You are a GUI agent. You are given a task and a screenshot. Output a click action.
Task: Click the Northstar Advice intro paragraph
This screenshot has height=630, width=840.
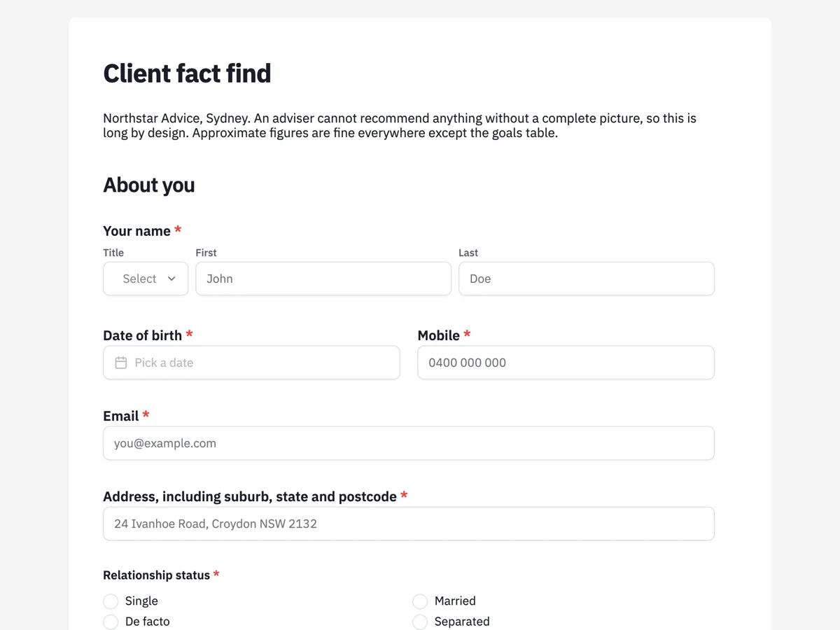(400, 125)
